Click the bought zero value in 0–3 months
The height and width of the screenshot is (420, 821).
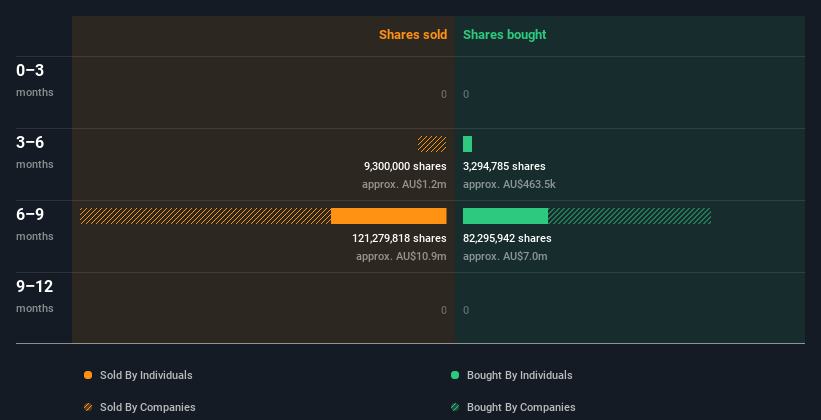point(466,94)
